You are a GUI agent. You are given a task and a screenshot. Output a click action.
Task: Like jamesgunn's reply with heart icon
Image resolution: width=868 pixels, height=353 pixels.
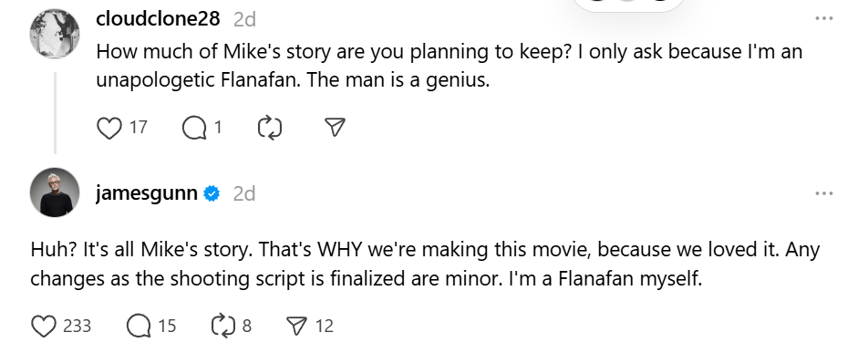(43, 326)
